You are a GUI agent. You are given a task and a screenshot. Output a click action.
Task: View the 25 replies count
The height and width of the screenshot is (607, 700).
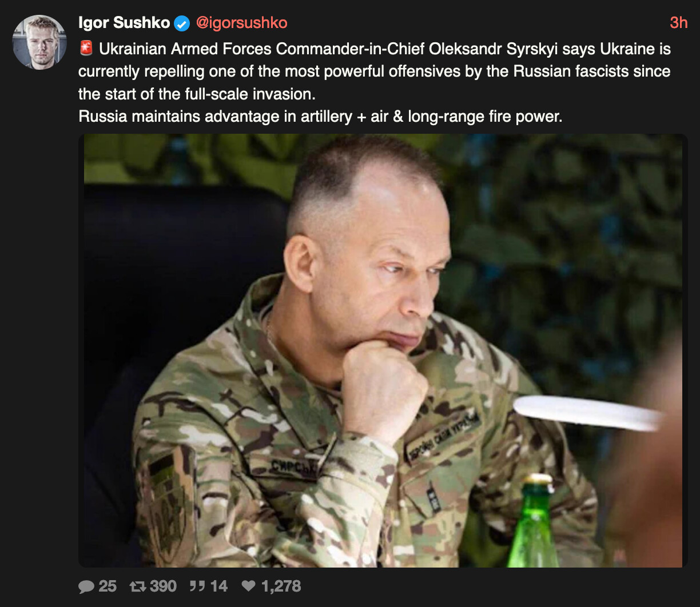pyautogui.click(x=107, y=586)
